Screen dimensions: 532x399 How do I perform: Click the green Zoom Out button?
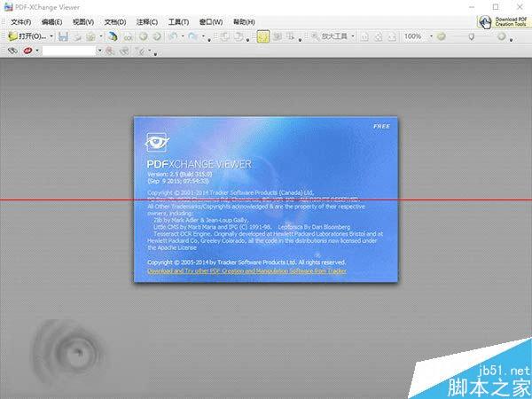coord(441,36)
